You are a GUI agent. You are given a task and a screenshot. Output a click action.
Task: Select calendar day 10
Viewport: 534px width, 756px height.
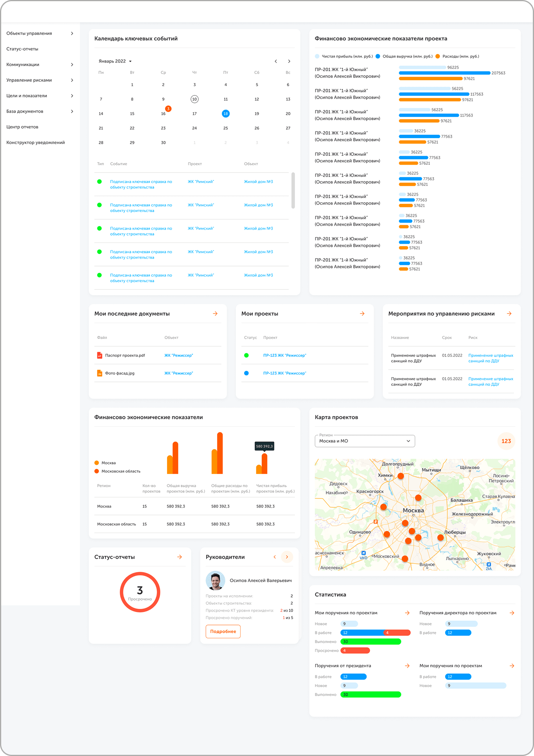click(x=194, y=99)
